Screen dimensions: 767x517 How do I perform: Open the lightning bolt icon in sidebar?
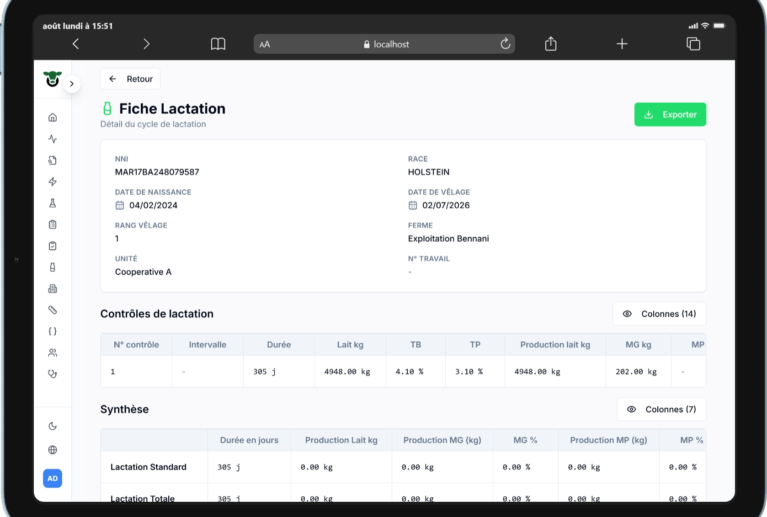pyautogui.click(x=53, y=182)
